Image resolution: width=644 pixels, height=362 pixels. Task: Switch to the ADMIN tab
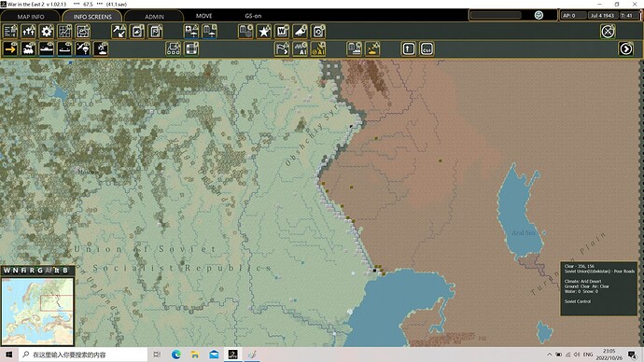(x=154, y=17)
